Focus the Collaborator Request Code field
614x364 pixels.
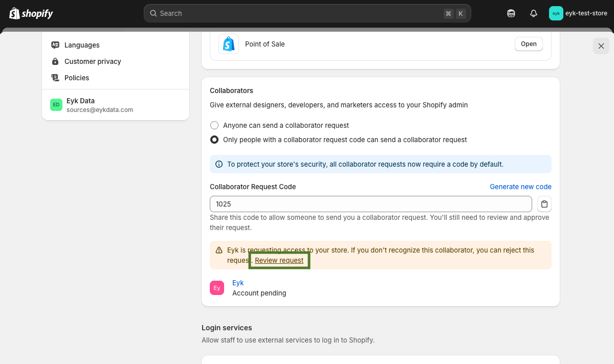pyautogui.click(x=371, y=204)
